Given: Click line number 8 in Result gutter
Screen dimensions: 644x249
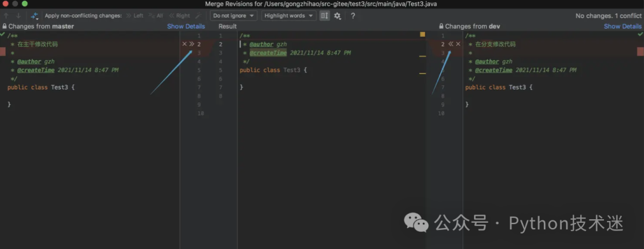Looking at the screenshot, I should pos(221,96).
